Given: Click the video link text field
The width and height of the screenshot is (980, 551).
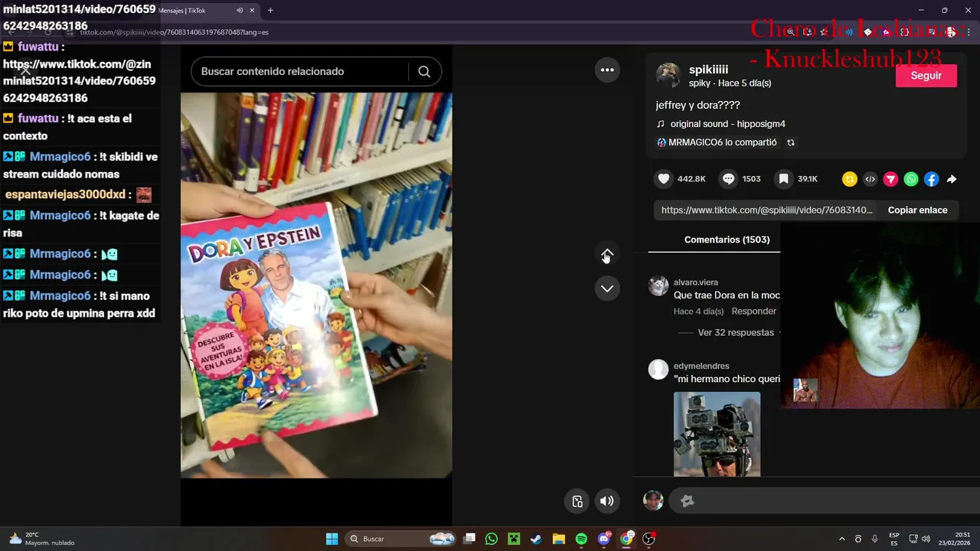Looking at the screenshot, I should pos(766,210).
